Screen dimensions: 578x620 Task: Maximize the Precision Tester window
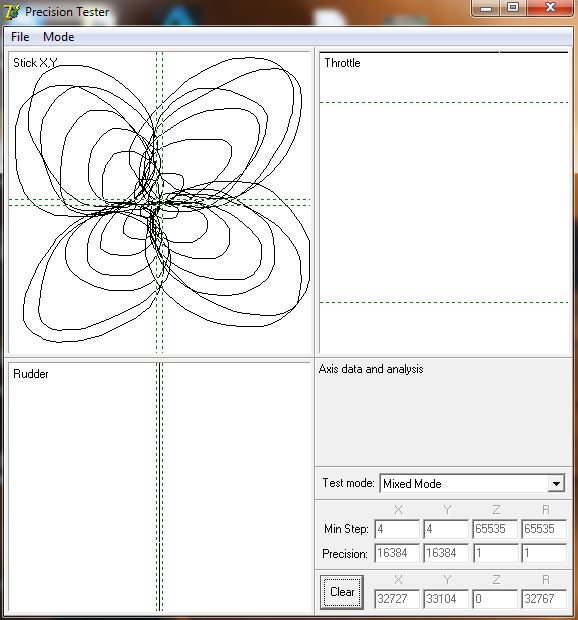pyautogui.click(x=513, y=8)
